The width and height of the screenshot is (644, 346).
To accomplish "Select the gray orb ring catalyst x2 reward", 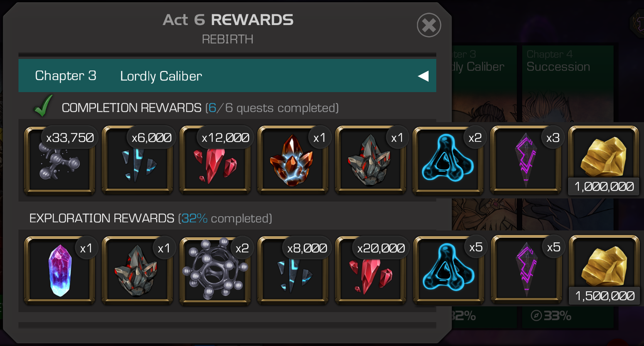I will tap(215, 270).
